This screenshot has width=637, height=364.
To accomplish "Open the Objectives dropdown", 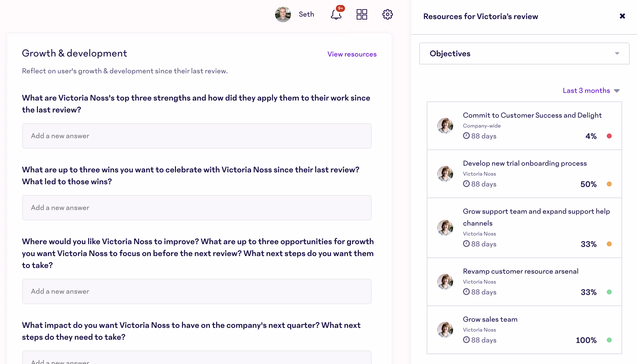I will pyautogui.click(x=524, y=53).
